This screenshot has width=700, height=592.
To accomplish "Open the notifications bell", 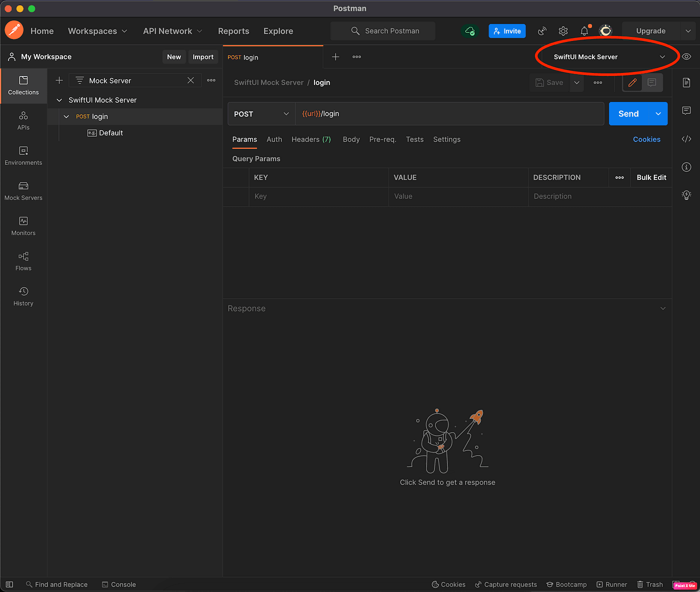I will coord(584,31).
